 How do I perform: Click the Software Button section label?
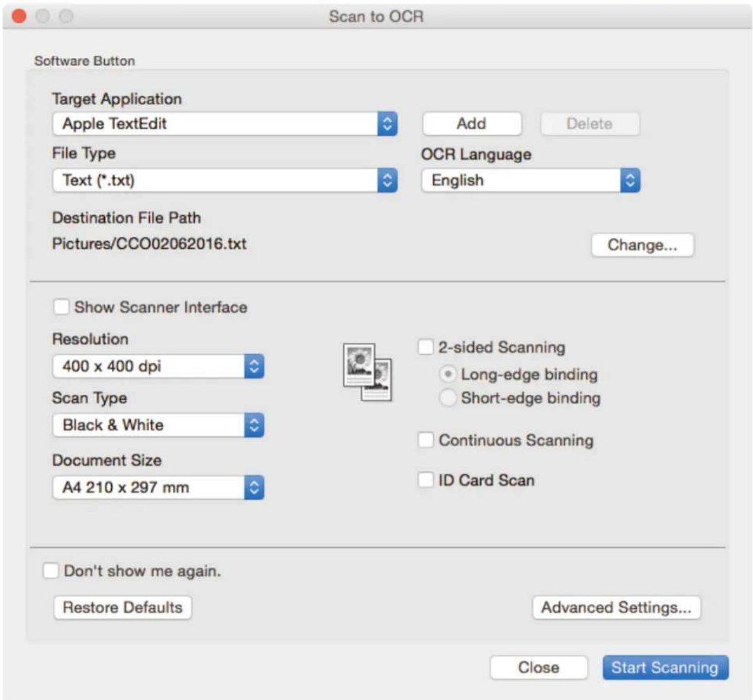(85, 60)
